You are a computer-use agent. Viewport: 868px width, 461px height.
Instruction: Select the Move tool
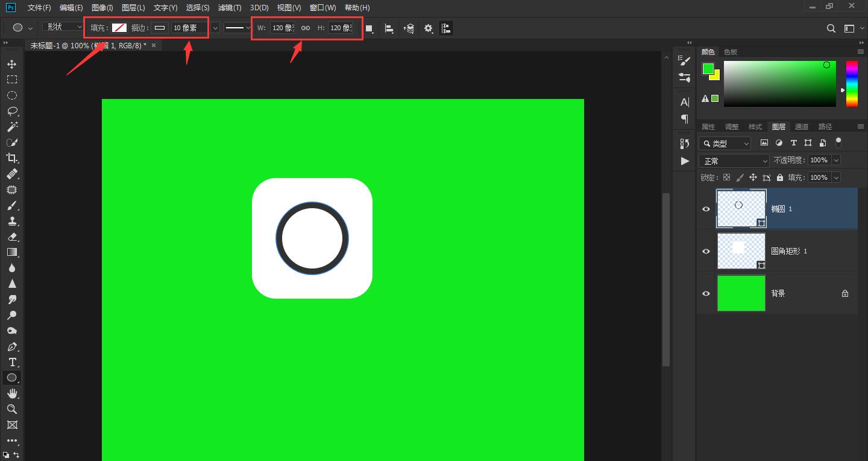(11, 64)
